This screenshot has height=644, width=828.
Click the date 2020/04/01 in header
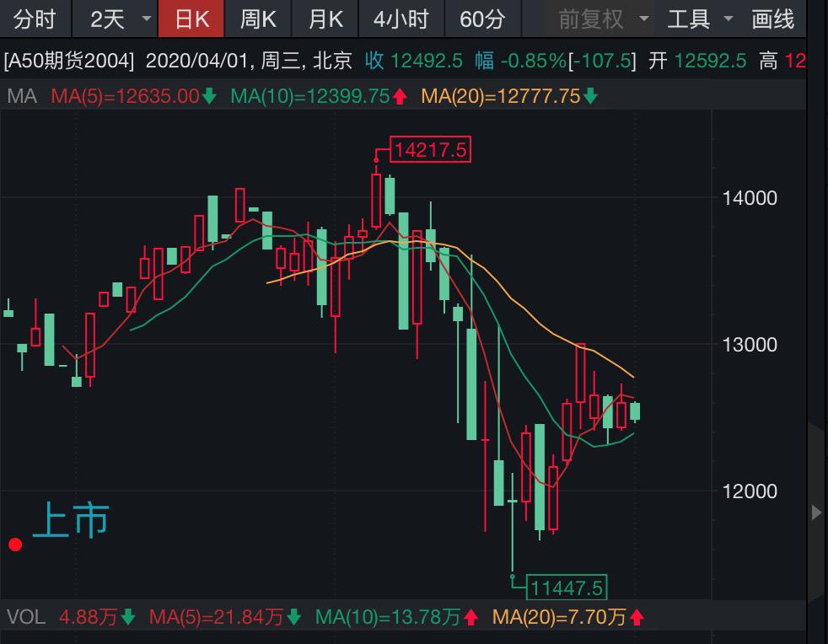[x=196, y=61]
